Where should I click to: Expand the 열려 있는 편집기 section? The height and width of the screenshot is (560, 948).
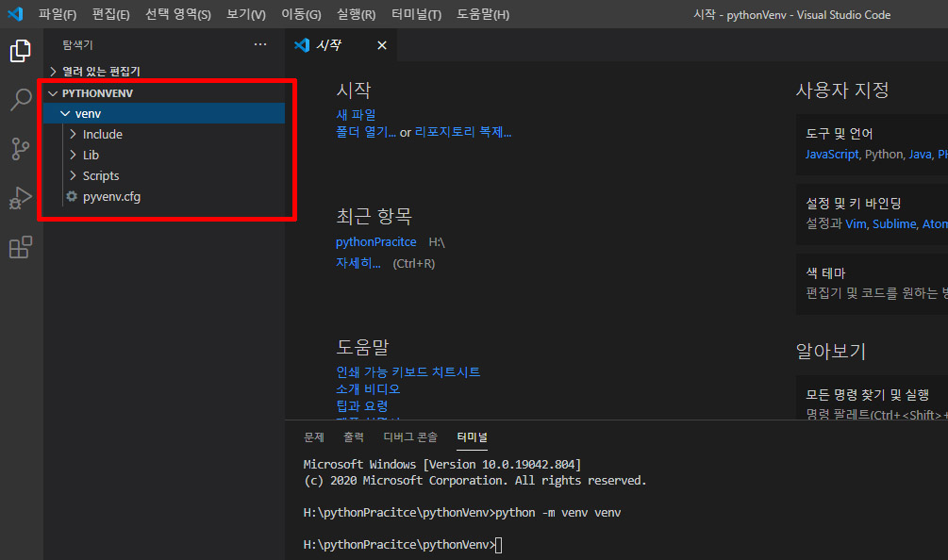coord(164,72)
